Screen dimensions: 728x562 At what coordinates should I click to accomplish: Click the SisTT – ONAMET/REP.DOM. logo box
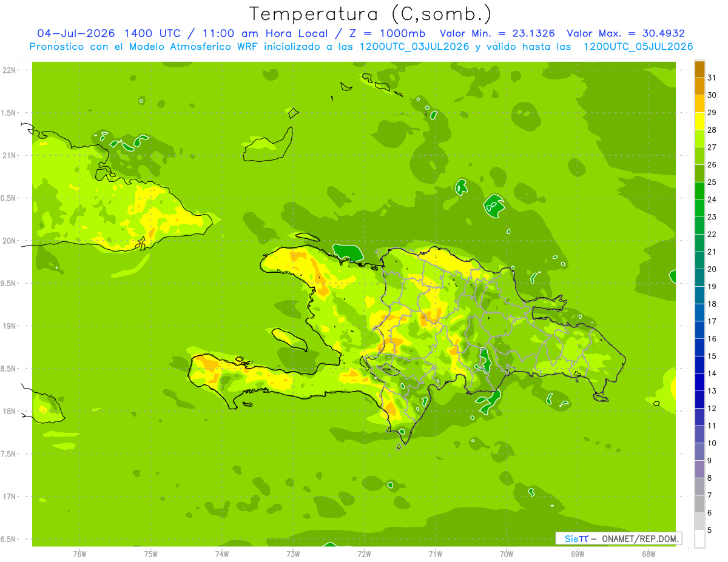tap(619, 538)
